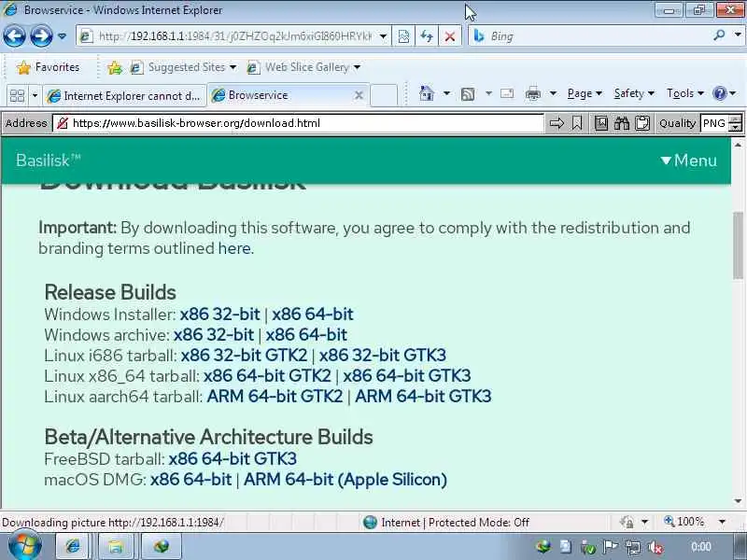Image resolution: width=747 pixels, height=560 pixels.
Task: Download Windows archive x86 32-bit
Action: [x=214, y=335]
